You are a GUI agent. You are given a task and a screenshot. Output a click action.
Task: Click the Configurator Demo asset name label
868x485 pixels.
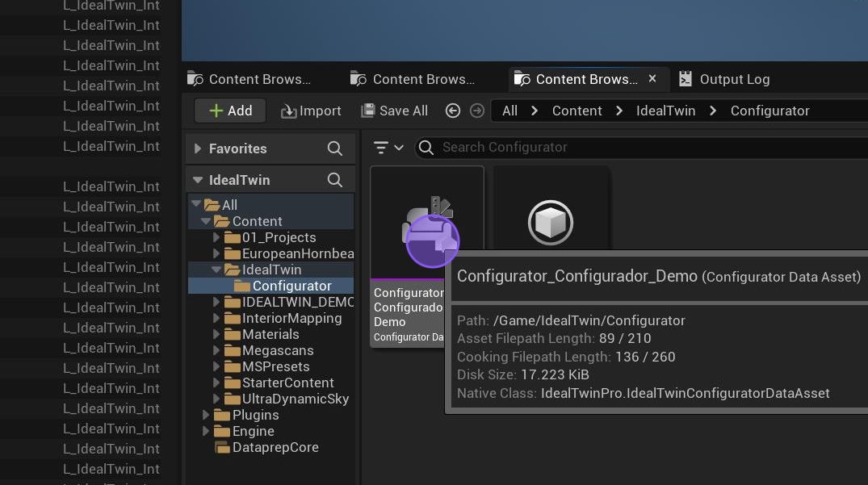coord(409,307)
